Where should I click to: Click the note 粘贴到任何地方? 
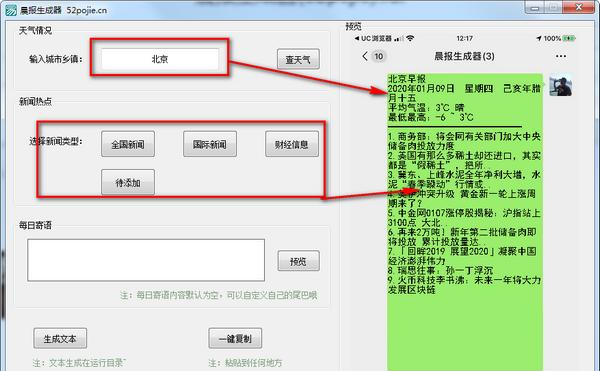point(245,363)
